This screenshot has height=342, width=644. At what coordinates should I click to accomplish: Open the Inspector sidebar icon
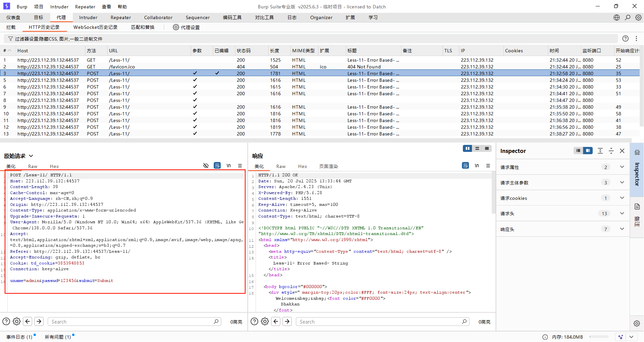pos(637,153)
